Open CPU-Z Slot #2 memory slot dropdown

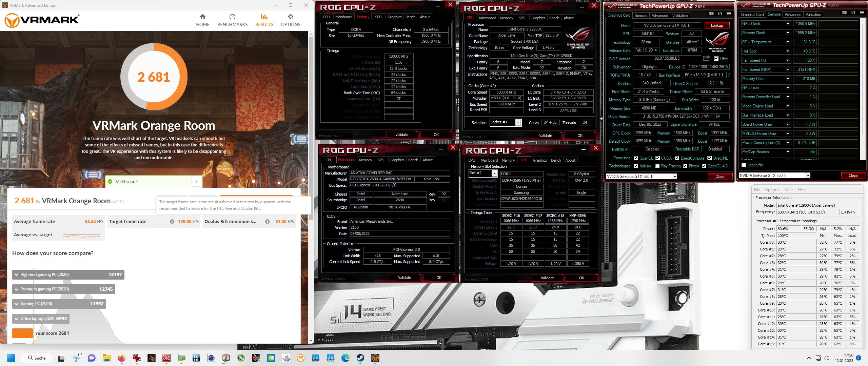click(x=494, y=174)
